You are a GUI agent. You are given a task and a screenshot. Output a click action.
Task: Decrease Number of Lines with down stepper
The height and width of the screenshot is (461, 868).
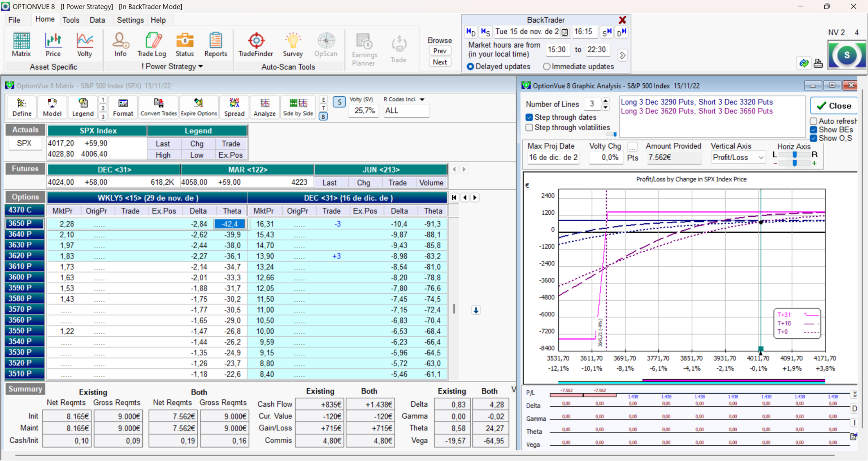pos(606,107)
